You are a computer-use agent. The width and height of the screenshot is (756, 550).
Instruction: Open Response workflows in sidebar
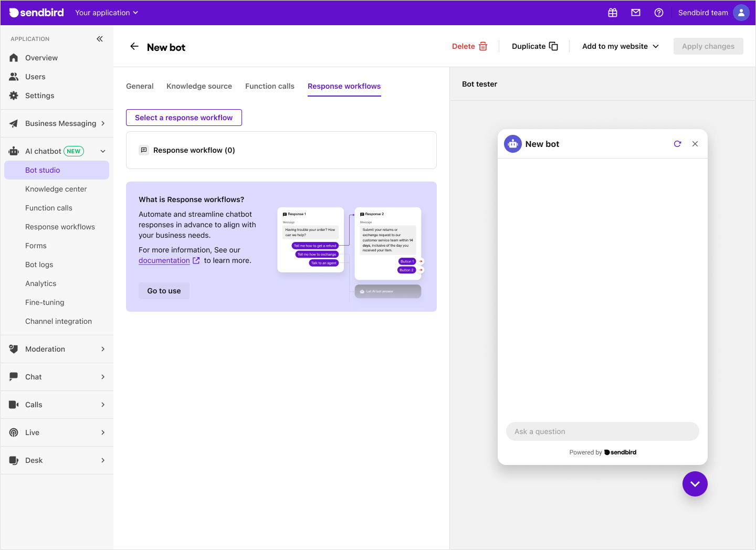[x=60, y=227]
